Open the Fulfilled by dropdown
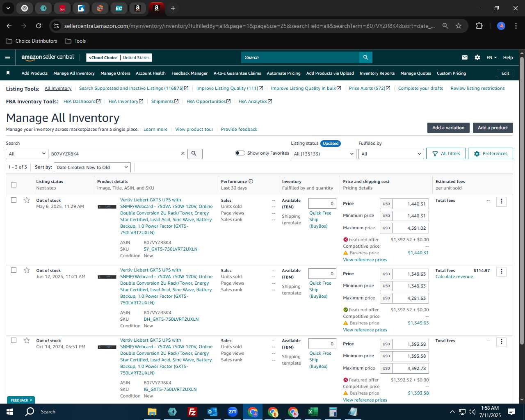The image size is (525, 420). pos(391,154)
